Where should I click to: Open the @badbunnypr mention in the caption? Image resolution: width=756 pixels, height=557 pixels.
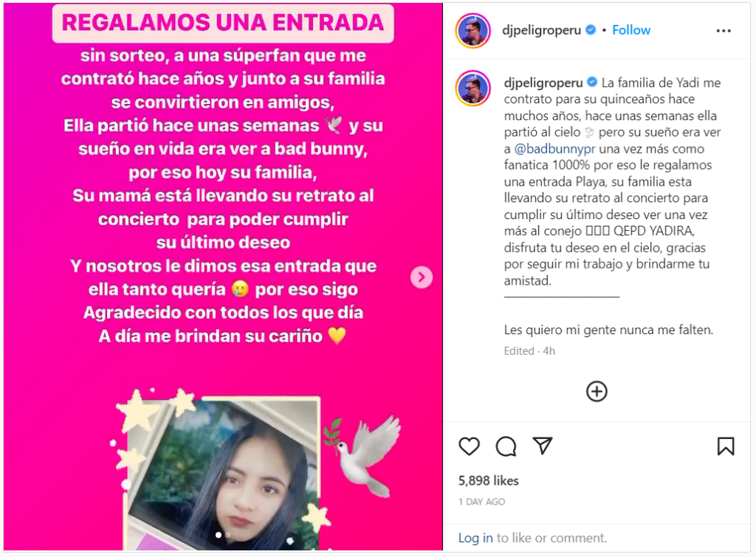pyautogui.click(x=554, y=148)
